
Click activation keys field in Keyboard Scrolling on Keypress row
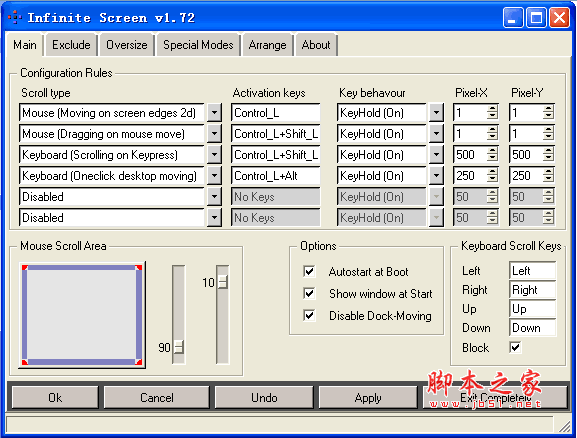(276, 155)
